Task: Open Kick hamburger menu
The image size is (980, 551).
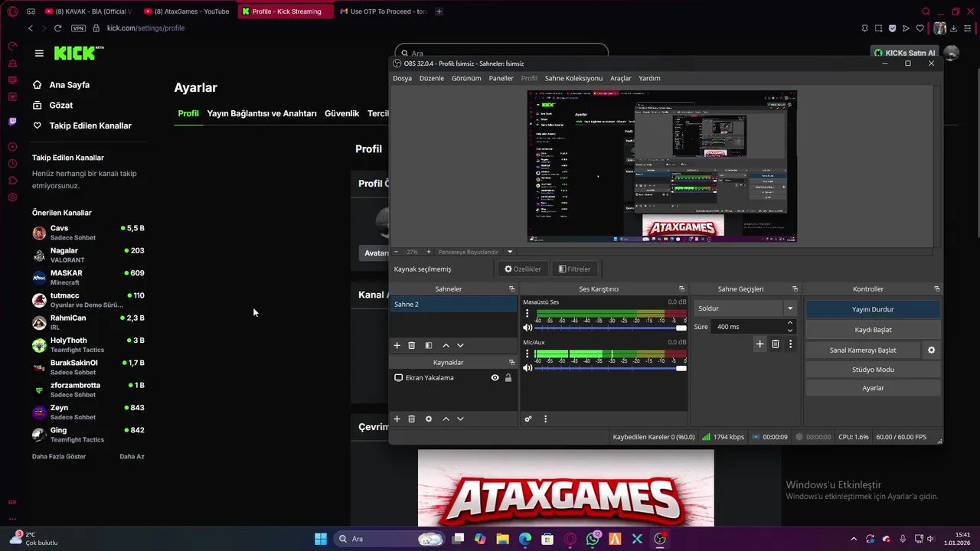Action: click(39, 53)
